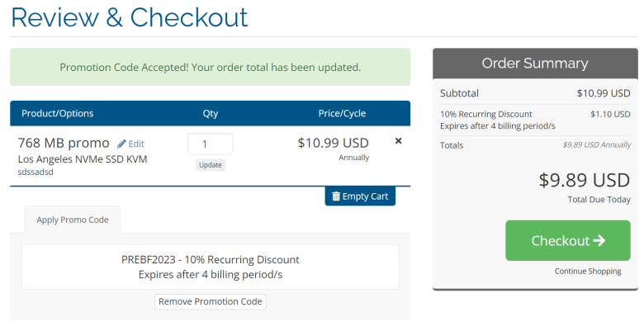The height and width of the screenshot is (336, 644).
Task: Remove item with the X icon
Action: click(x=398, y=141)
